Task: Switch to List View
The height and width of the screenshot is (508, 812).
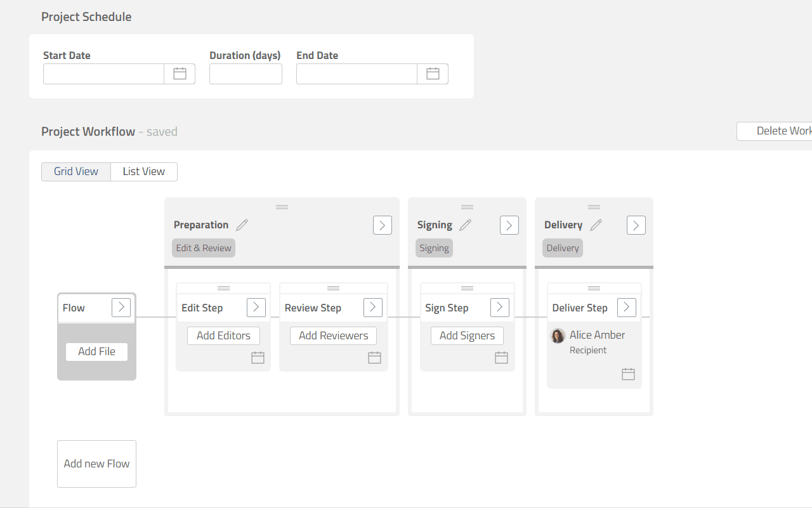Action: point(144,172)
